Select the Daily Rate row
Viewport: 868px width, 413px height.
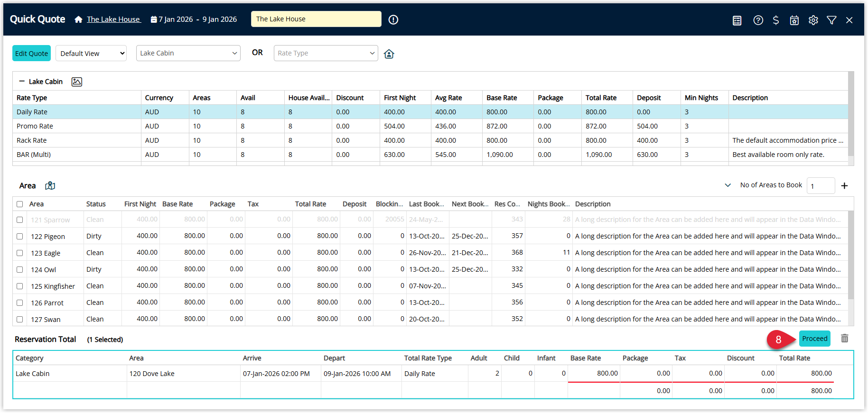pyautogui.click(x=430, y=112)
